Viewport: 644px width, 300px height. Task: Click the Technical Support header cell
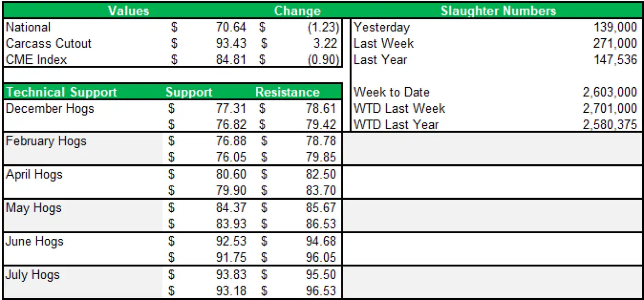(61, 92)
